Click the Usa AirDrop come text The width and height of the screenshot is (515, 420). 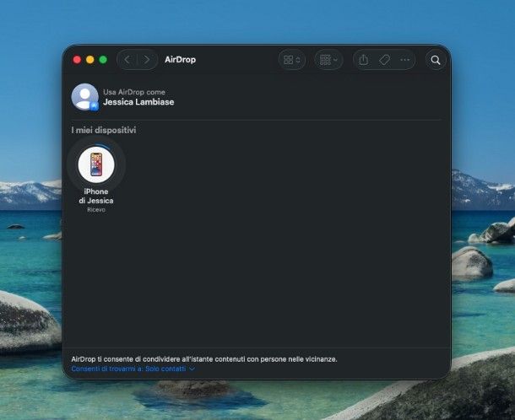(x=134, y=92)
